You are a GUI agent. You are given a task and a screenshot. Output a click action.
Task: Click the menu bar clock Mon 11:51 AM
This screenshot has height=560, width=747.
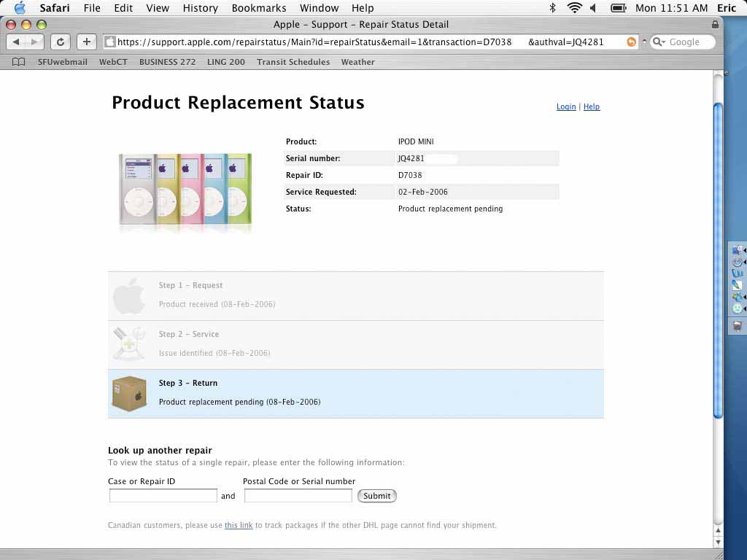(x=671, y=8)
